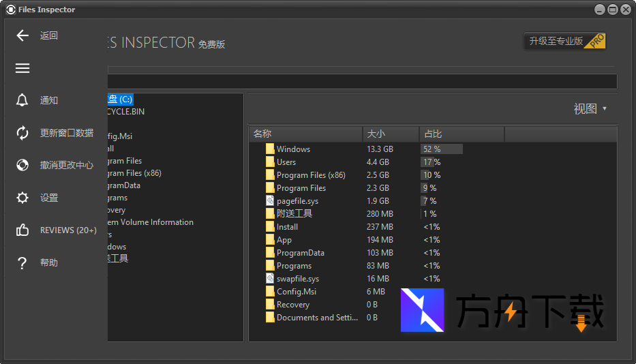This screenshot has width=636, height=364.
Task: Open 通知 menu item
Action: pos(48,100)
